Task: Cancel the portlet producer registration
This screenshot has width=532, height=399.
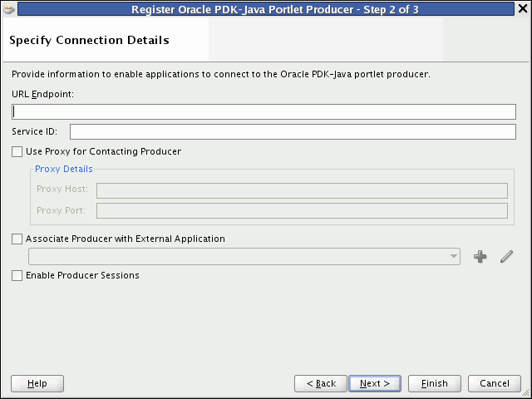Action: [x=495, y=383]
